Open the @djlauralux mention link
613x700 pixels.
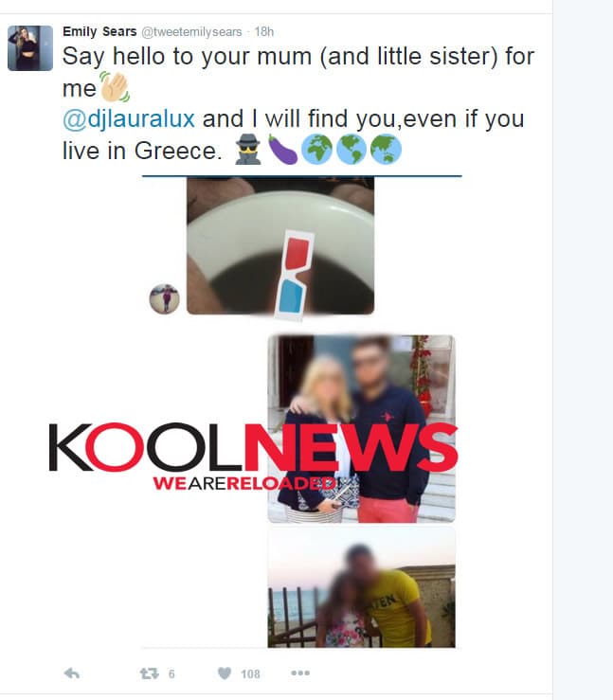pyautogui.click(x=129, y=118)
